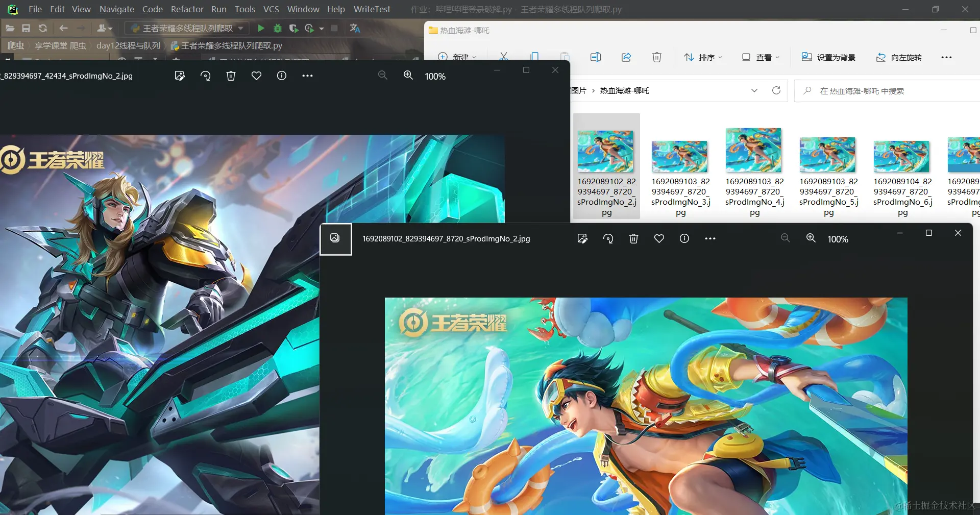The image size is (980, 515).
Task: Run the script with green play icon
Action: (261, 28)
